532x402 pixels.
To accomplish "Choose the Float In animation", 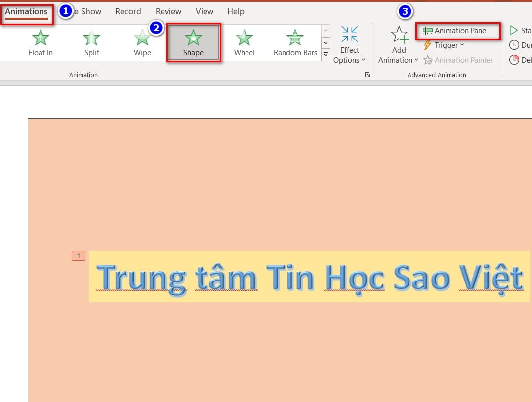I will click(41, 42).
